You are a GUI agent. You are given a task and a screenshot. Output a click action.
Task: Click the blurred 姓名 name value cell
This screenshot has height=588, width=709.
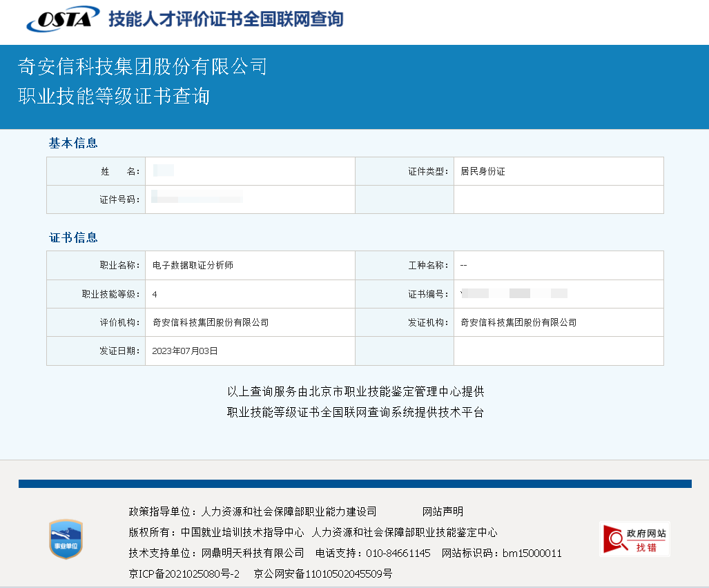point(164,171)
